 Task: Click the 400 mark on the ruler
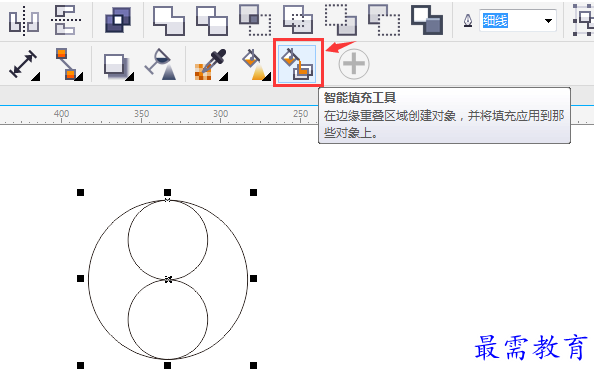[61, 114]
